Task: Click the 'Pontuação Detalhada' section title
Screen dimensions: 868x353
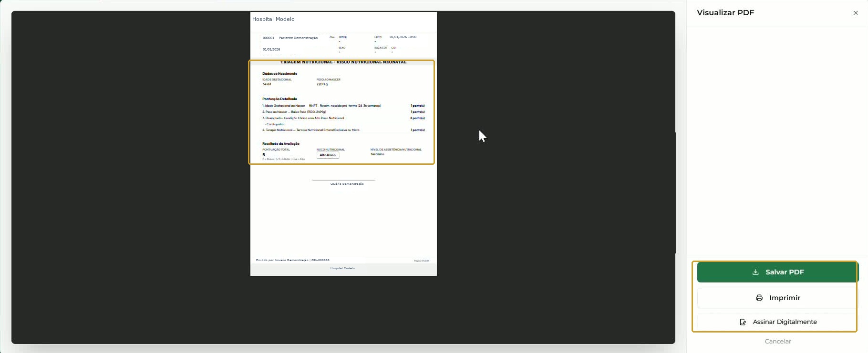Action: click(279, 99)
